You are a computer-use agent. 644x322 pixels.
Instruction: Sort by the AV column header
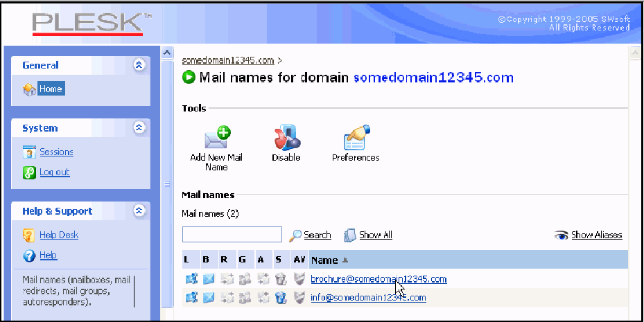(x=299, y=260)
